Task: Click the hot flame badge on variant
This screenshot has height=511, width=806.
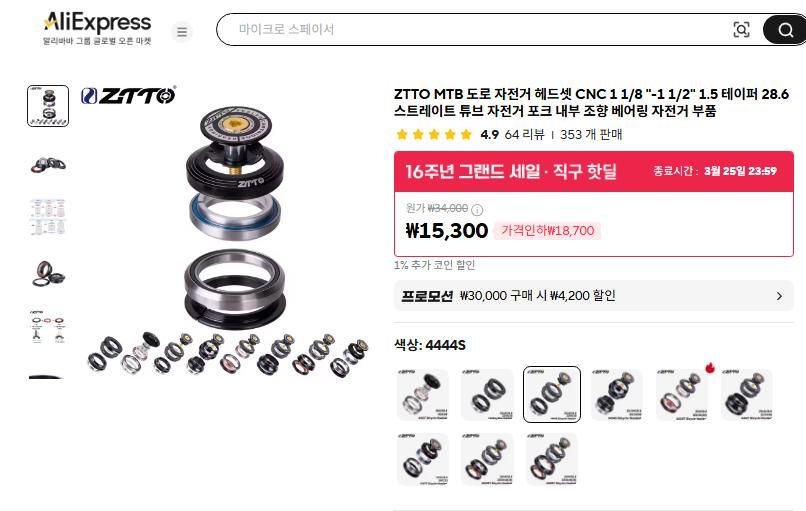Action: click(710, 367)
